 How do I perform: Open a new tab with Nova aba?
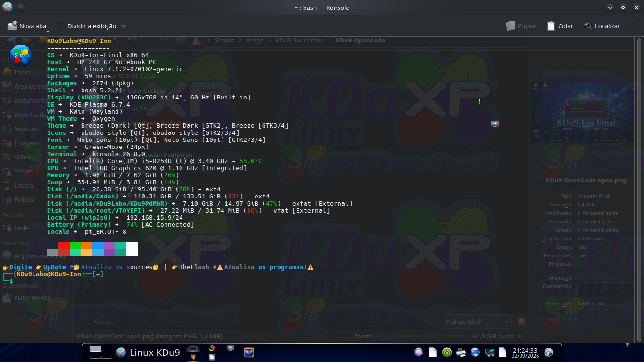27,26
